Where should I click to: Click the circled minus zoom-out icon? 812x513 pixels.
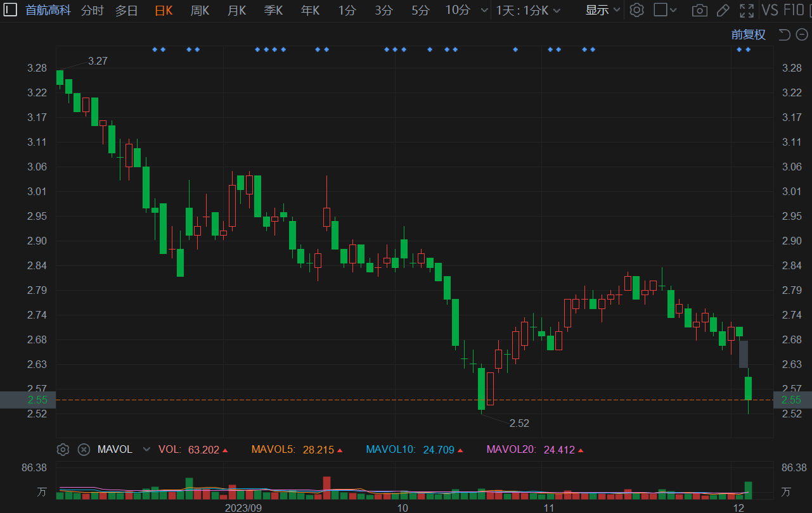802,35
